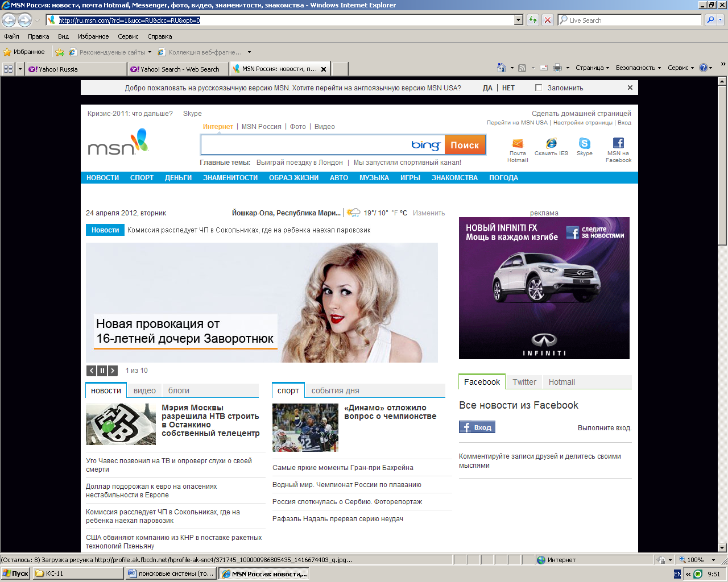Viewport: 728px width, 582px height.
Task: Switch to the Hotmail tab in social panel
Action: click(561, 382)
